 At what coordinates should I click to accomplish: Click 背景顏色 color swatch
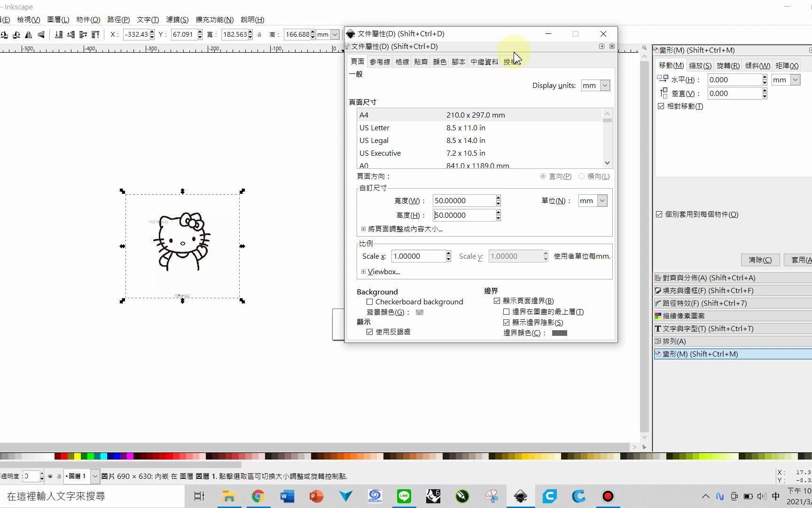tap(420, 312)
